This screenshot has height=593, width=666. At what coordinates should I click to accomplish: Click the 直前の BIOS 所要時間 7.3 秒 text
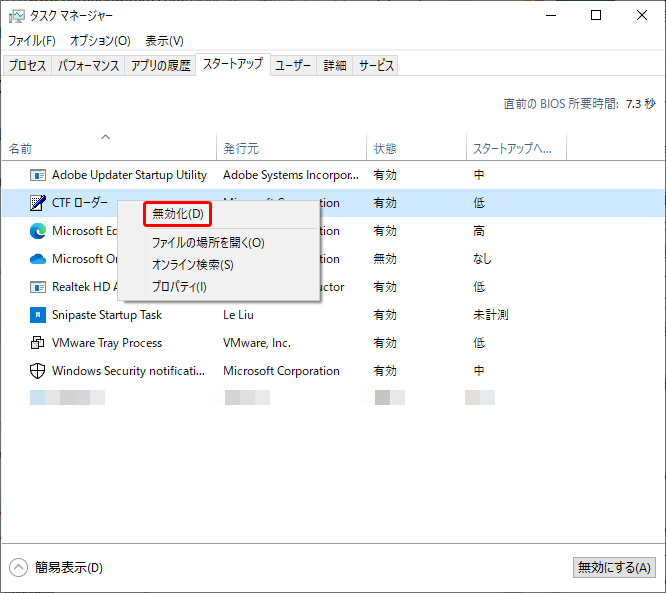coord(579,104)
